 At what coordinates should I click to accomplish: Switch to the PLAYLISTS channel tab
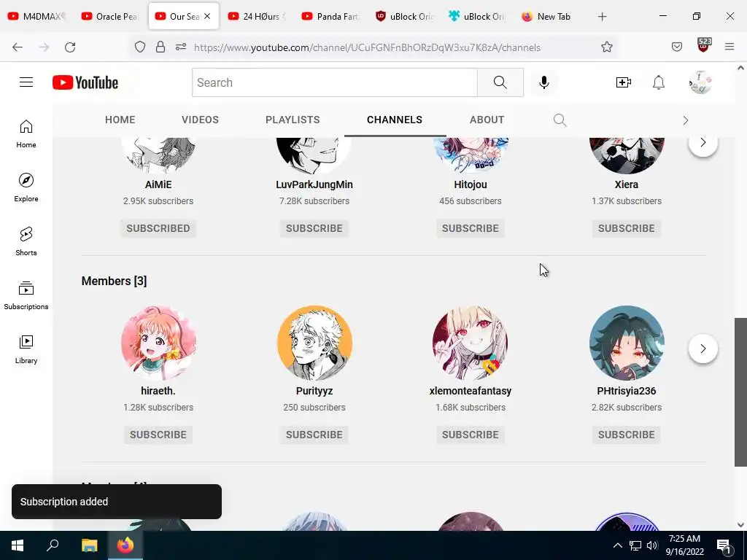(293, 120)
